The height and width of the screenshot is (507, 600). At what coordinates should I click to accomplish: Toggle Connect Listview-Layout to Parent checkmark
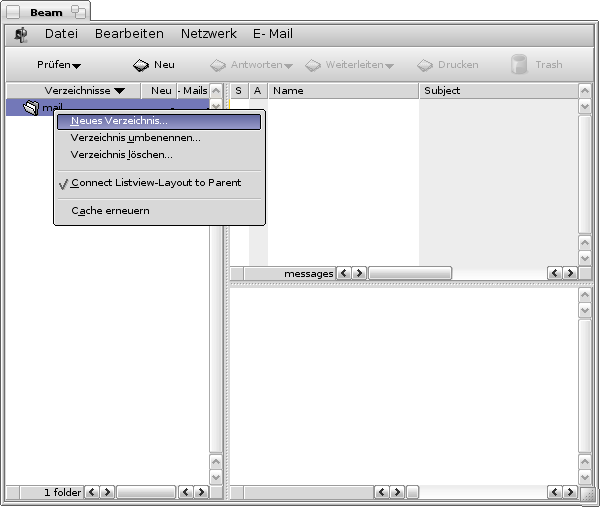click(x=64, y=184)
